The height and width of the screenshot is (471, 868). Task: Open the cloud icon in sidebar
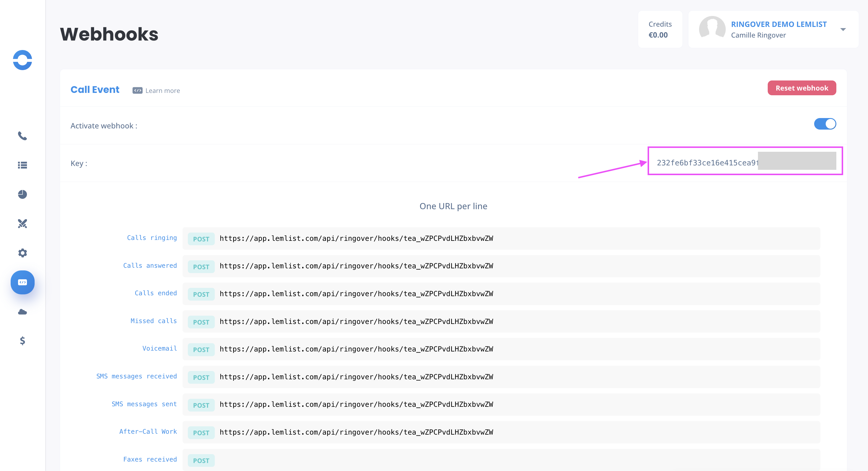(22, 312)
